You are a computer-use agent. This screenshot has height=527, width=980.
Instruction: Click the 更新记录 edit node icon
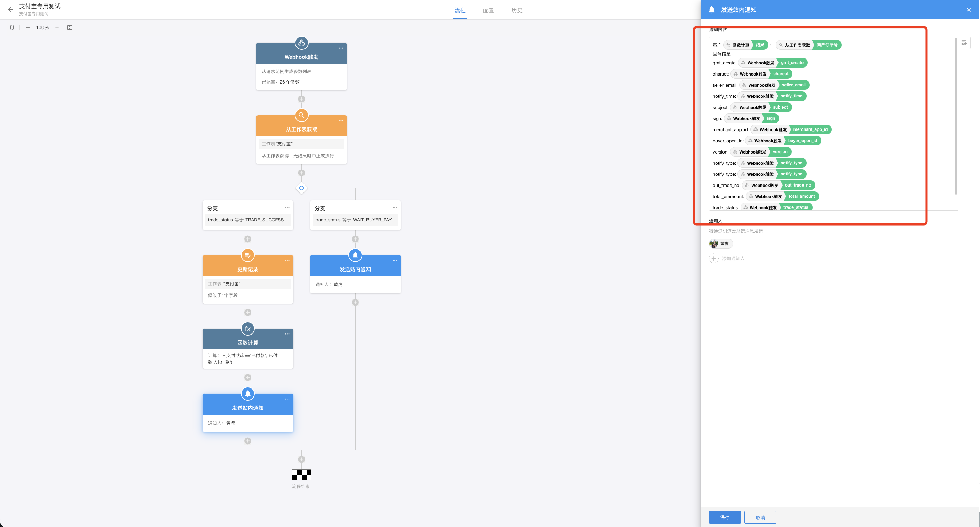pos(248,255)
